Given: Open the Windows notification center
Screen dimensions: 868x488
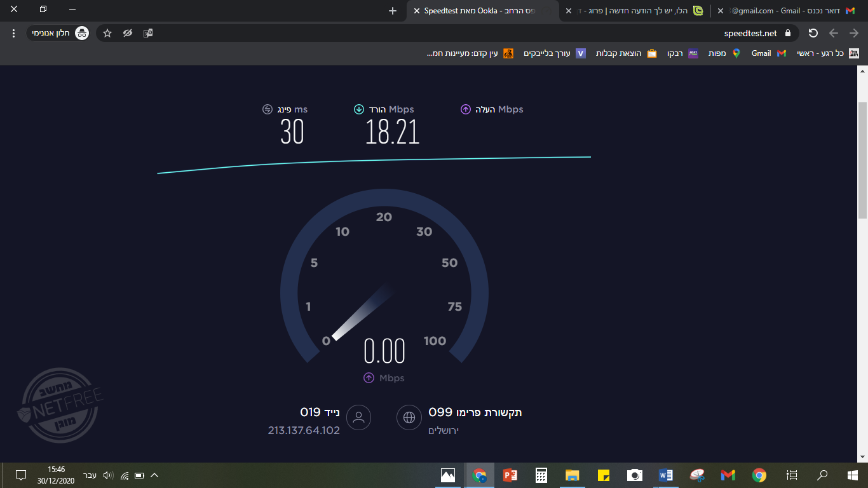Looking at the screenshot, I should [20, 475].
